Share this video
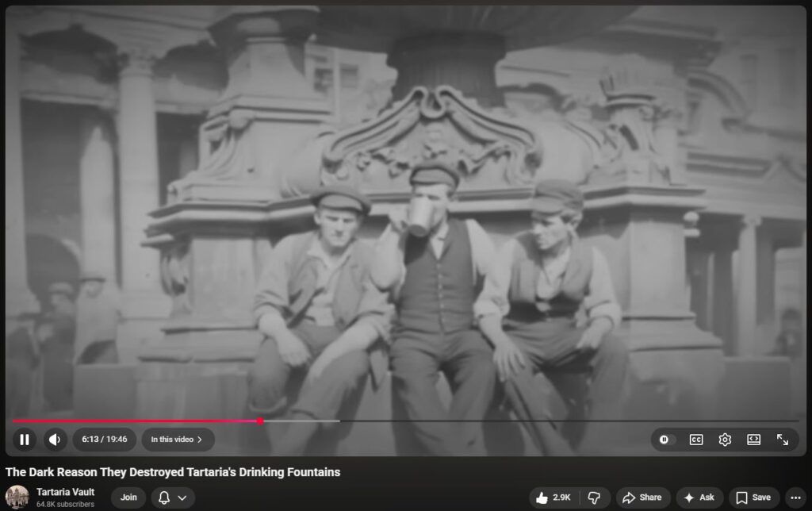 642,498
